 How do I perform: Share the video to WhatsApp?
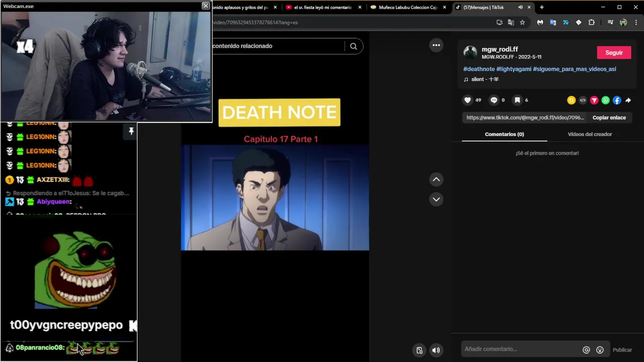pos(606,100)
